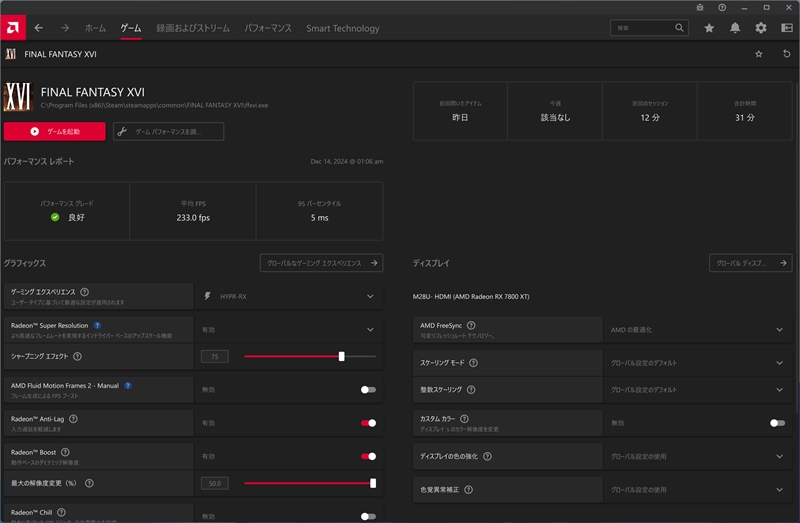Click the vertical scrollbar on the right
Viewport: 800px width, 523px height.
point(797,247)
